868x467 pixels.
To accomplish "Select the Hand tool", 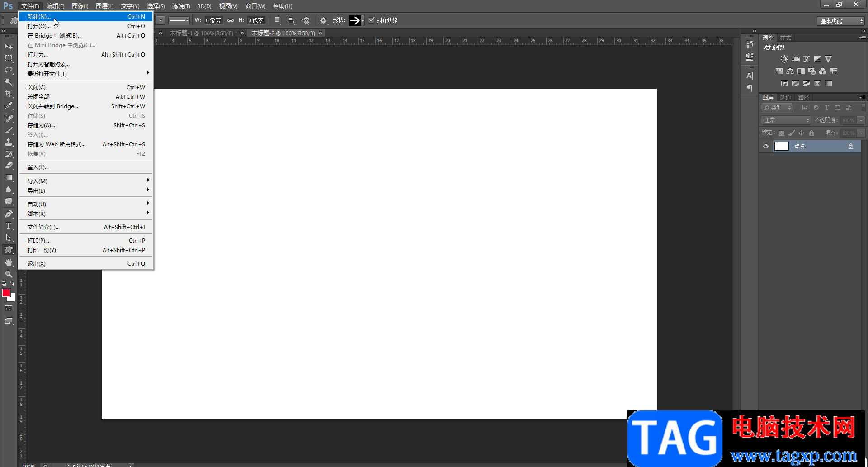I will pyautogui.click(x=9, y=262).
